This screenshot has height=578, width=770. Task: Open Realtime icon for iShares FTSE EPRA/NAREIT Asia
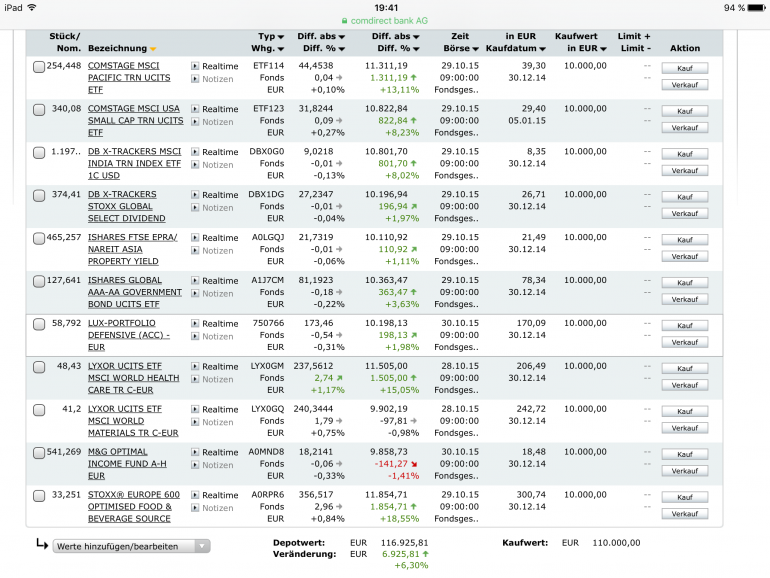click(x=195, y=237)
